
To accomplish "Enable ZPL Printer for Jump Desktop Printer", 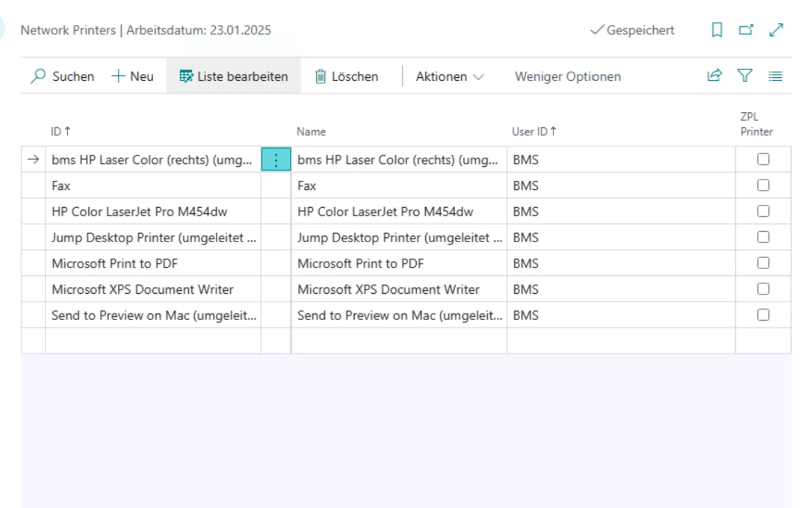I will tap(763, 237).
